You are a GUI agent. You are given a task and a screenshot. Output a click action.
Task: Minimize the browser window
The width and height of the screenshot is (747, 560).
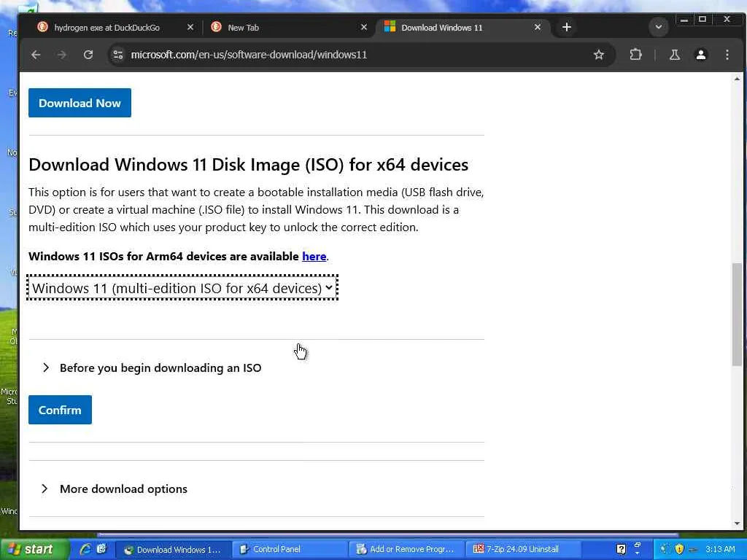(x=684, y=20)
